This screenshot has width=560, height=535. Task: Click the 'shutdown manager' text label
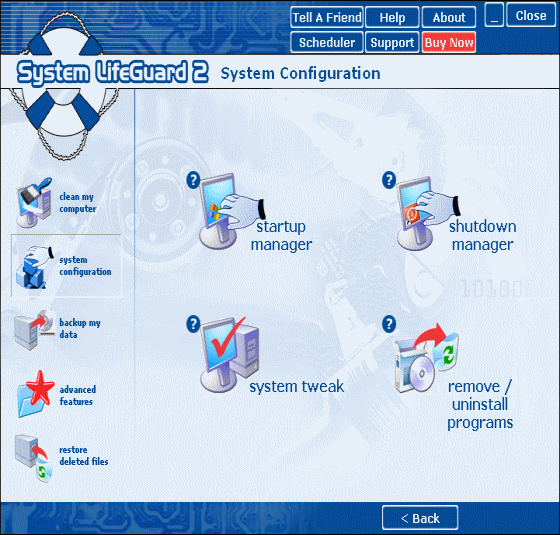tap(482, 236)
